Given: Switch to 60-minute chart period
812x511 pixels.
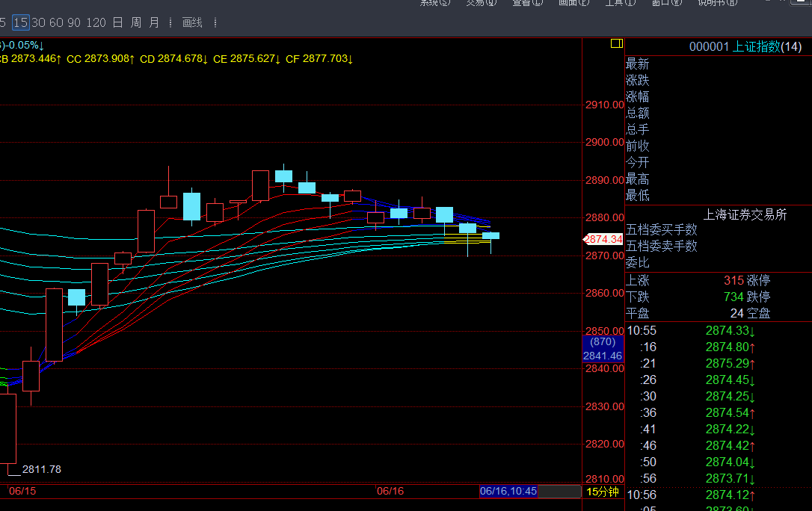Looking at the screenshot, I should tap(56, 22).
